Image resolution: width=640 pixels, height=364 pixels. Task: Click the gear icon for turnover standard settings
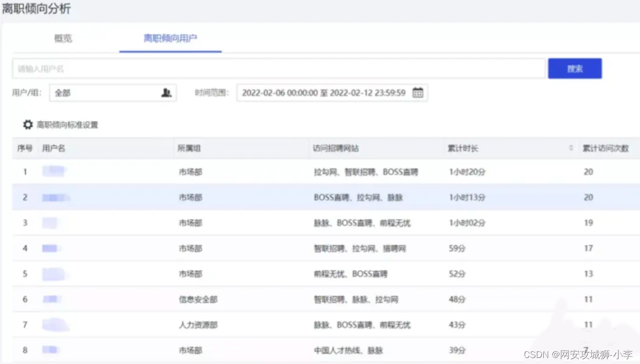(28, 125)
